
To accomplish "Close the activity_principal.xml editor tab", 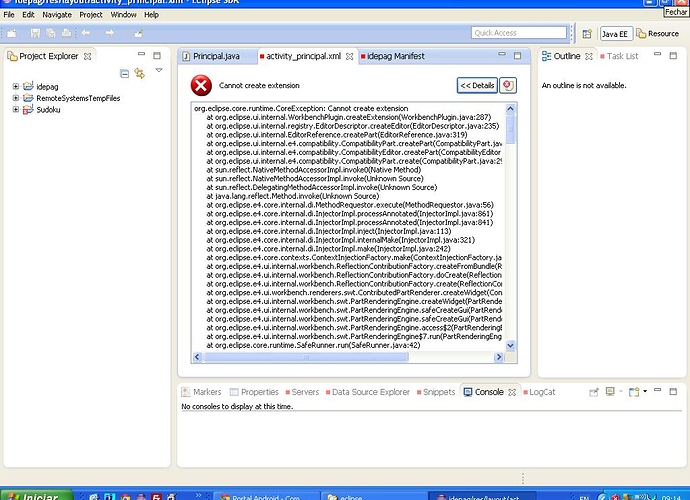I will point(349,56).
